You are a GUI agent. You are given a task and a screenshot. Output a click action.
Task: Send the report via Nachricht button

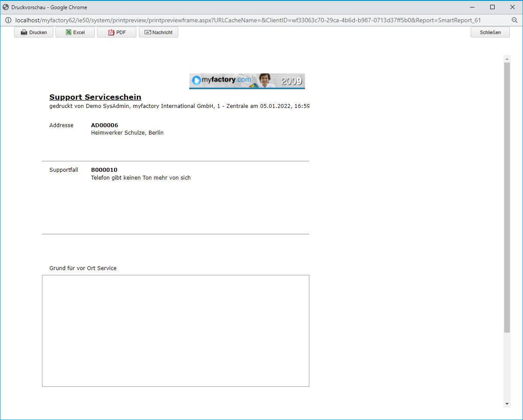tap(159, 32)
